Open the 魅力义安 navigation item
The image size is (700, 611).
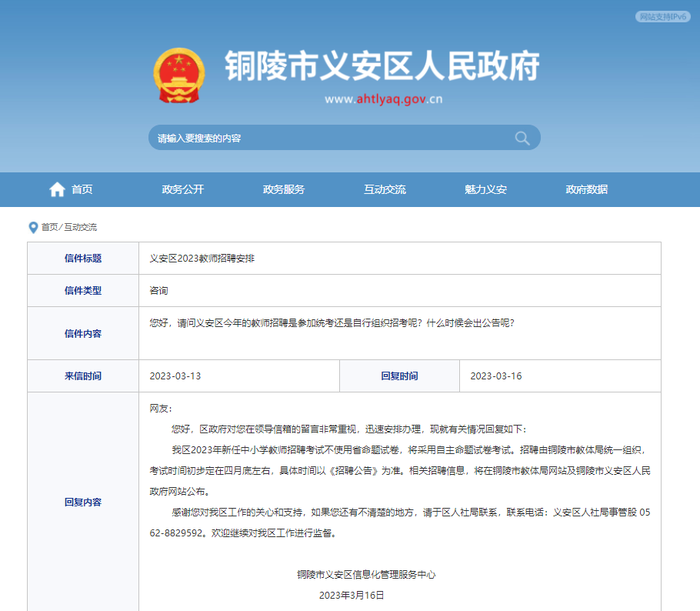coord(485,190)
